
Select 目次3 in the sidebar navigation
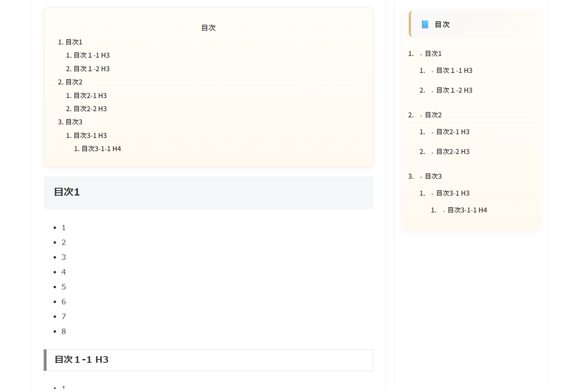tap(433, 176)
